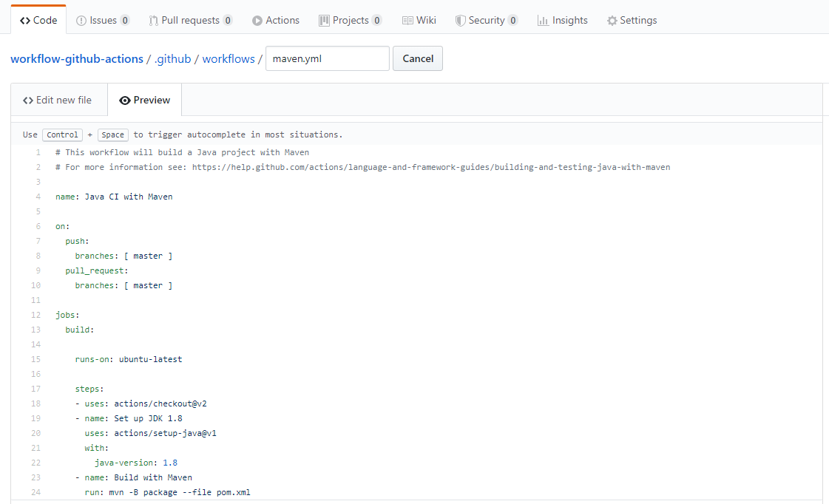829x504 pixels.
Task: Click the Actions play icon
Action: tap(257, 21)
